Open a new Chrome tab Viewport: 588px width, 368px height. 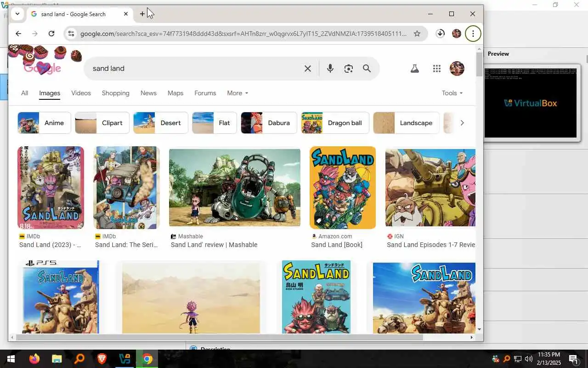click(142, 14)
